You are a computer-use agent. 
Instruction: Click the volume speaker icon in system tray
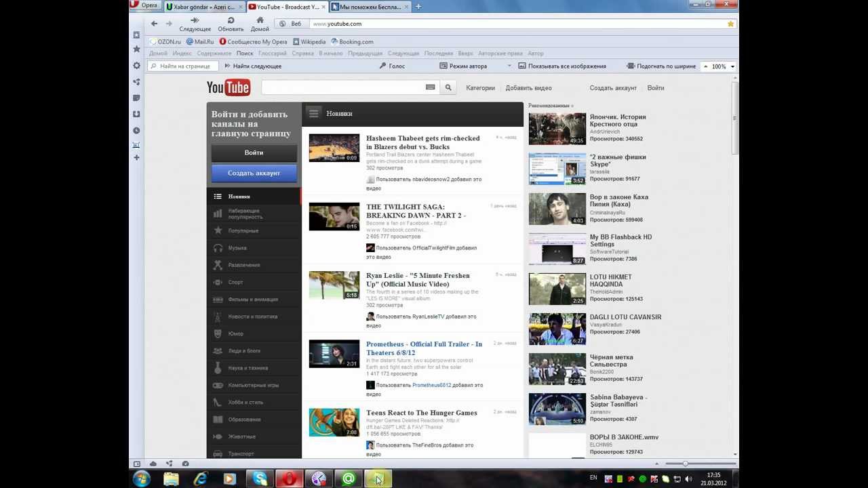coord(687,479)
